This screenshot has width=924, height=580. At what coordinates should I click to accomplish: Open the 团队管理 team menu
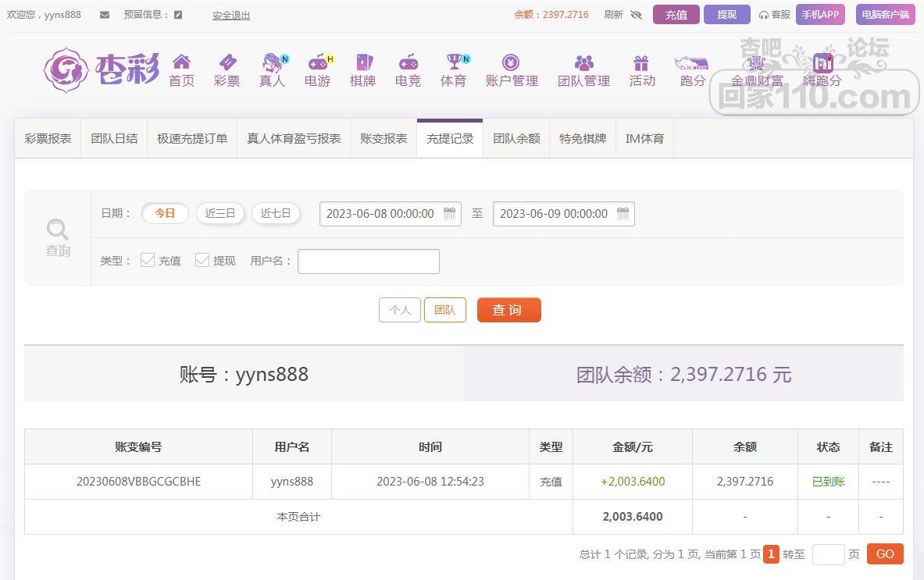tap(583, 70)
